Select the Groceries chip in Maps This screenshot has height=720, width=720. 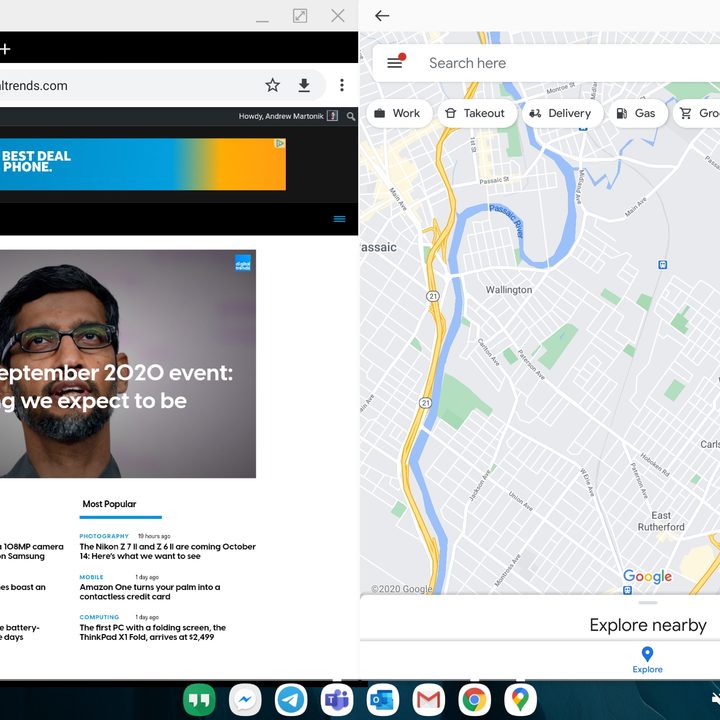(697, 113)
